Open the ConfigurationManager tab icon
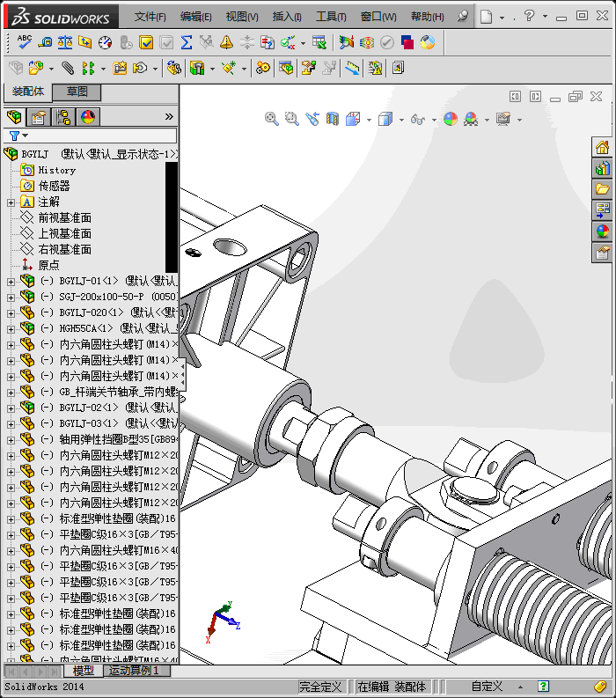 coord(63,117)
